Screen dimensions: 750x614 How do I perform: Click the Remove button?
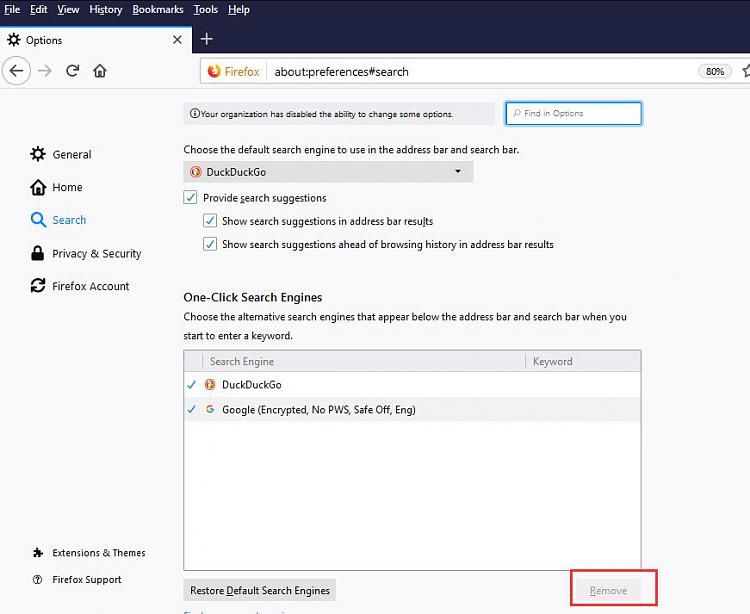[608, 590]
